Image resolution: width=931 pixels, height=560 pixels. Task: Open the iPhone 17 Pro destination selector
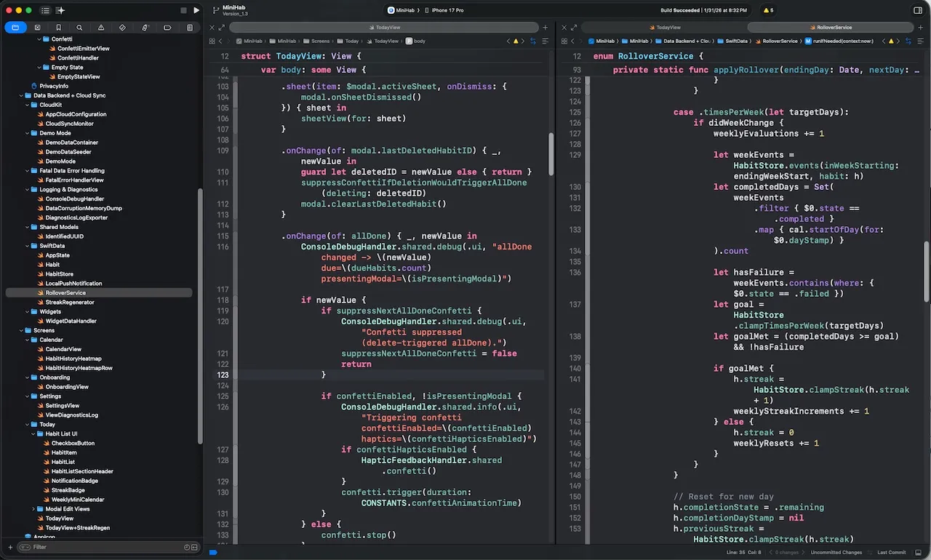point(447,10)
